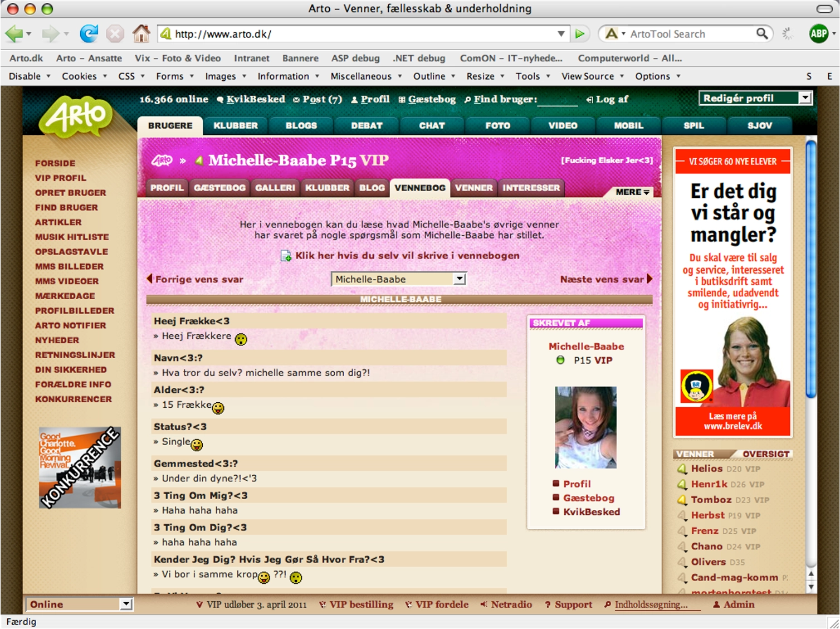Go back with the green back arrow
Viewport: 840px width, 629px height.
click(14, 34)
